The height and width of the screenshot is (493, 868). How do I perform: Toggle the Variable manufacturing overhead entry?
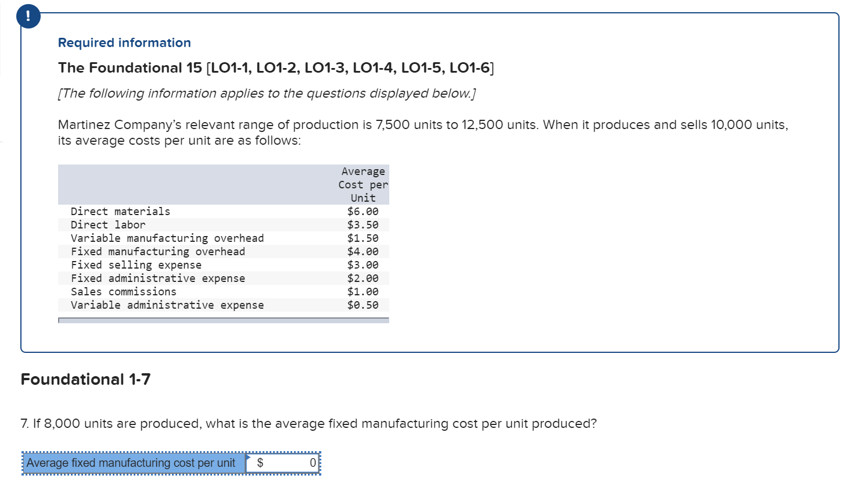click(167, 238)
